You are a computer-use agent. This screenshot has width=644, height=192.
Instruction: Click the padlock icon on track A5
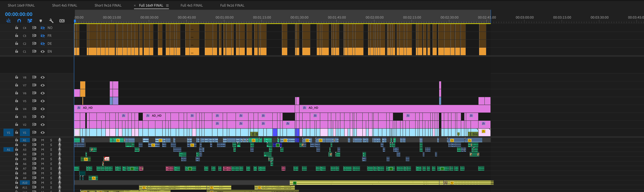pos(17,159)
